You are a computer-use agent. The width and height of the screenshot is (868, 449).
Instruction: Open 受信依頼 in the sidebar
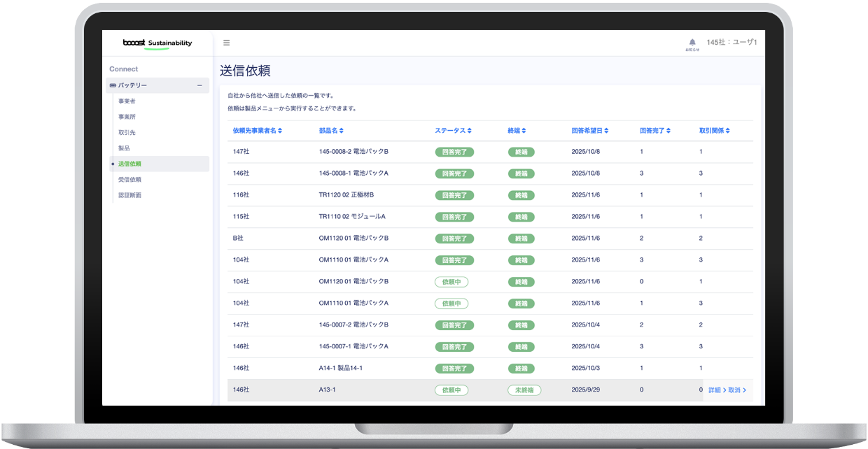point(129,178)
